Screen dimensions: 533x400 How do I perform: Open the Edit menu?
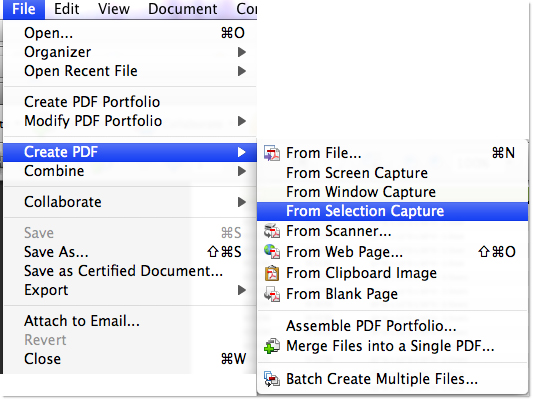67,9
